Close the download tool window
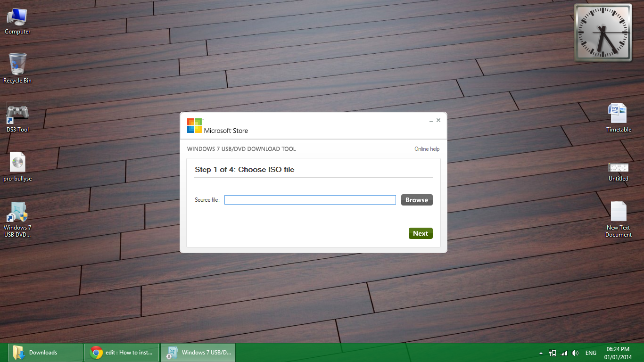The height and width of the screenshot is (362, 644). pyautogui.click(x=438, y=120)
